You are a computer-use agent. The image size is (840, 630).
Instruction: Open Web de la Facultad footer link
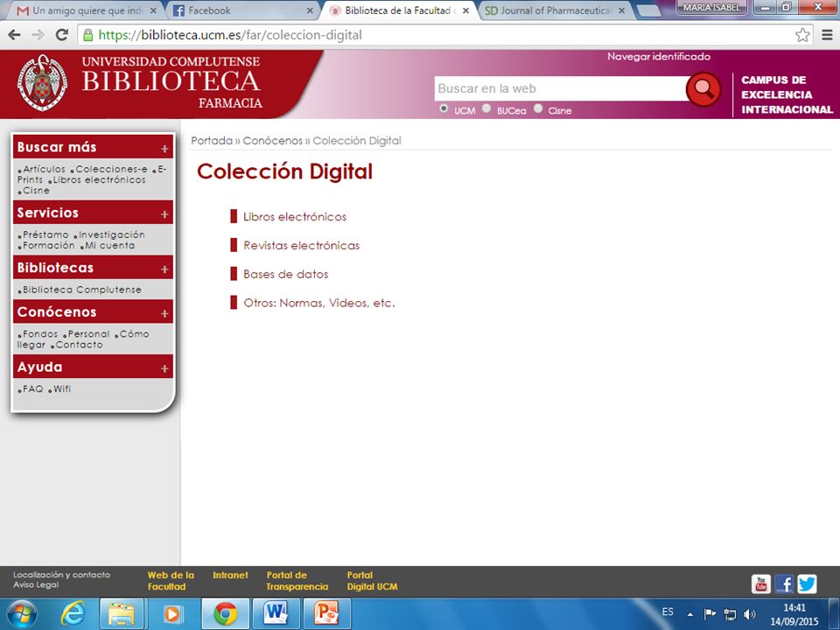pos(171,581)
